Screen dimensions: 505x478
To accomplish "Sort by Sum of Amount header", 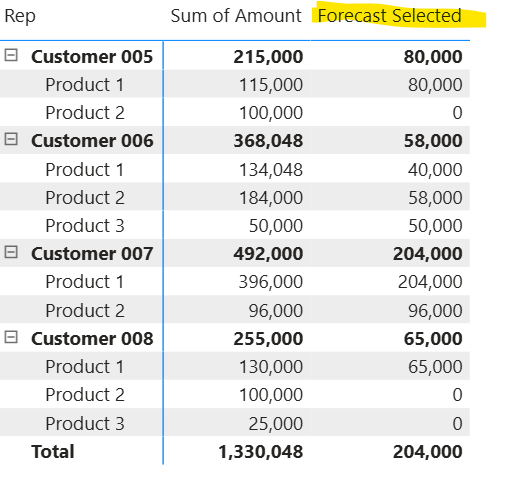I will 236,16.
